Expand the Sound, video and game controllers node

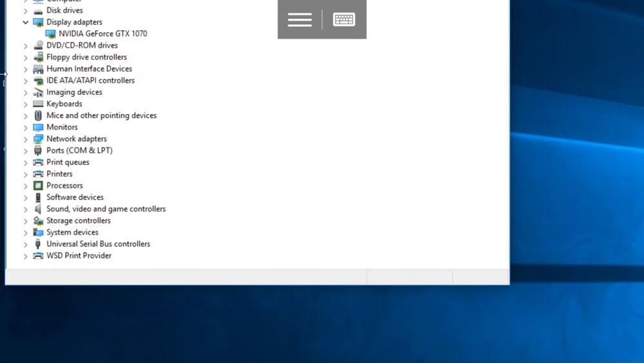26,210
